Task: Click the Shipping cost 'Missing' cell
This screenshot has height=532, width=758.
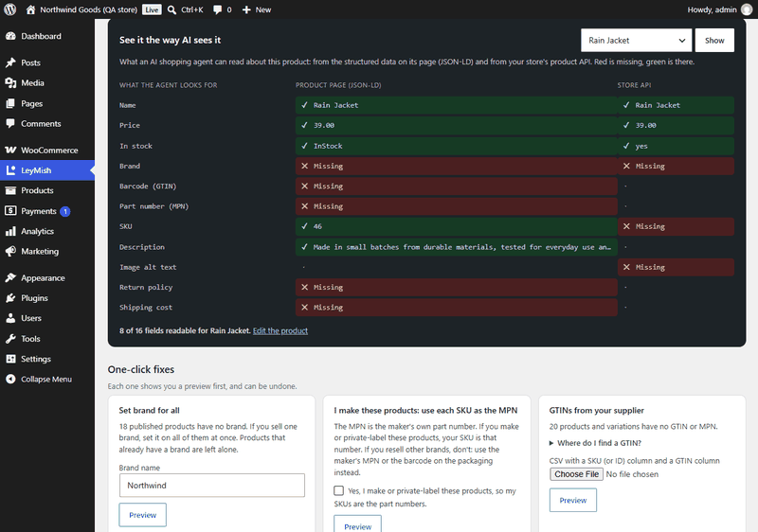Action: 457,308
